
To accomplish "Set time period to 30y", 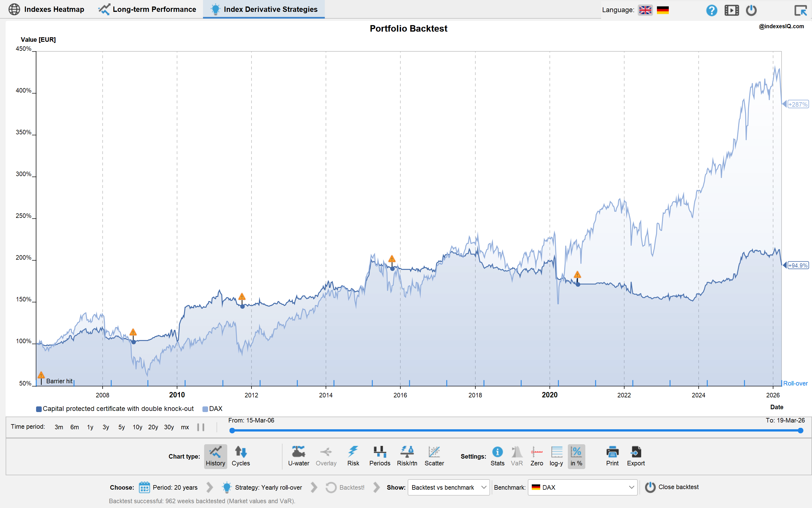I will [x=169, y=427].
